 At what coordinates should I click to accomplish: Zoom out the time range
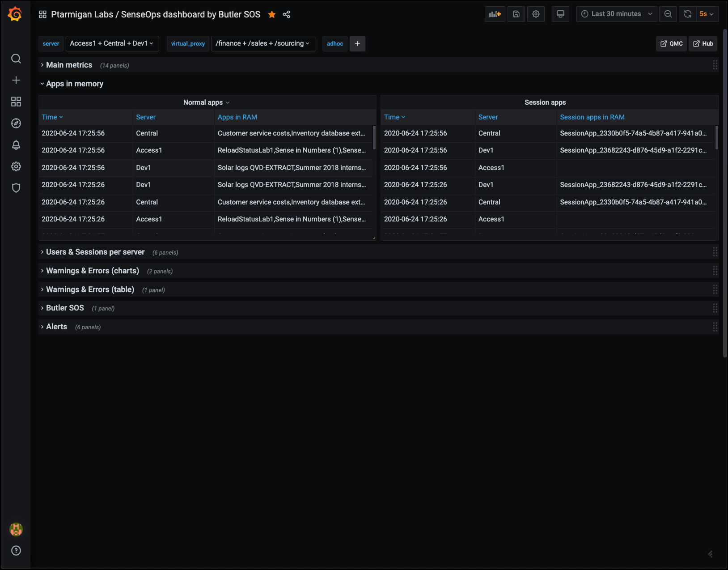pos(668,14)
